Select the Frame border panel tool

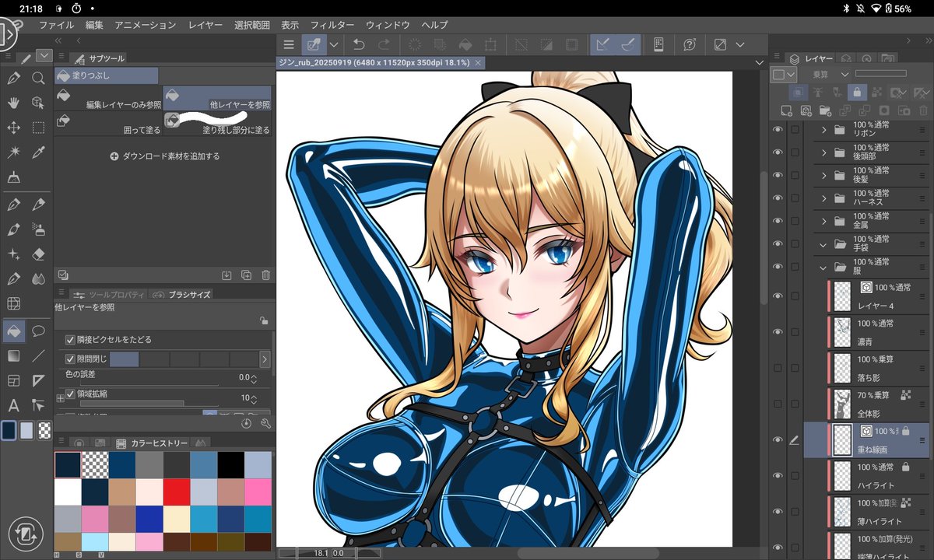[x=13, y=380]
